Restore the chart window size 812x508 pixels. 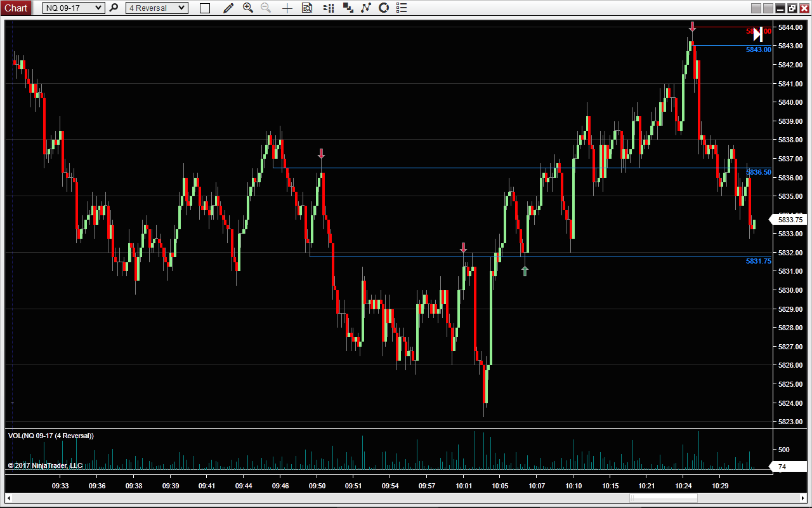(x=792, y=8)
